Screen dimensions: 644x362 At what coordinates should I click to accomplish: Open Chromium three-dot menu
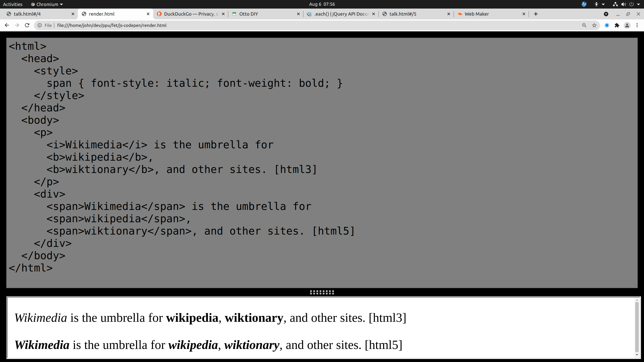[x=637, y=25]
